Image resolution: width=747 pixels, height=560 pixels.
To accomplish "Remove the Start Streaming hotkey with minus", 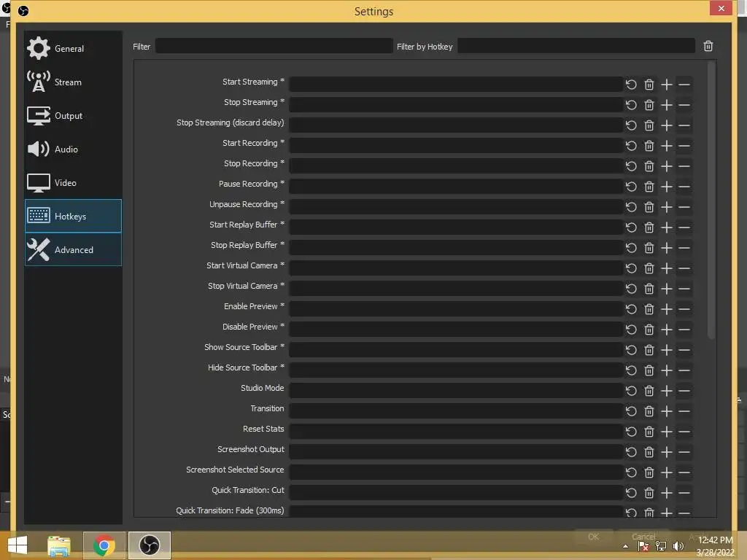I will coord(684,85).
